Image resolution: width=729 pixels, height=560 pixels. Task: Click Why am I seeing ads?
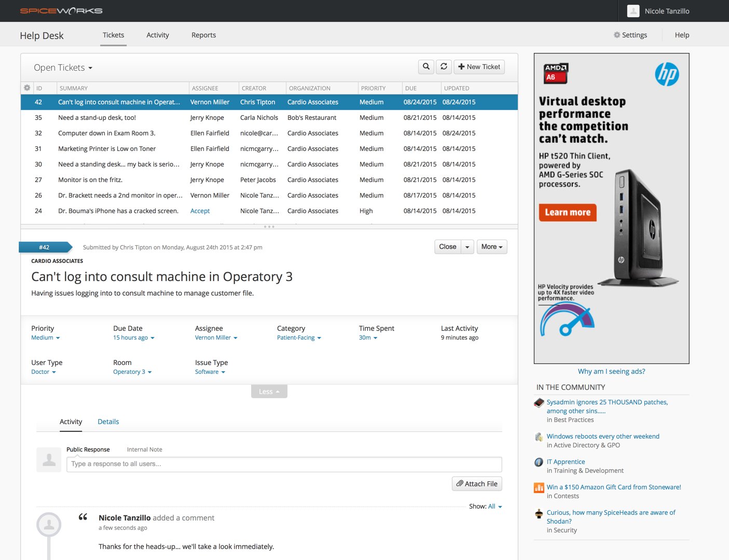point(611,371)
